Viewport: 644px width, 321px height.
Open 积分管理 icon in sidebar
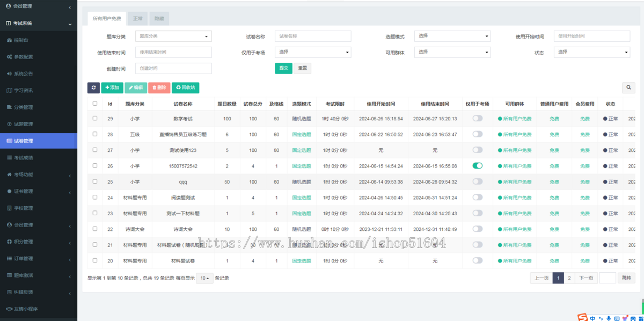pos(9,242)
